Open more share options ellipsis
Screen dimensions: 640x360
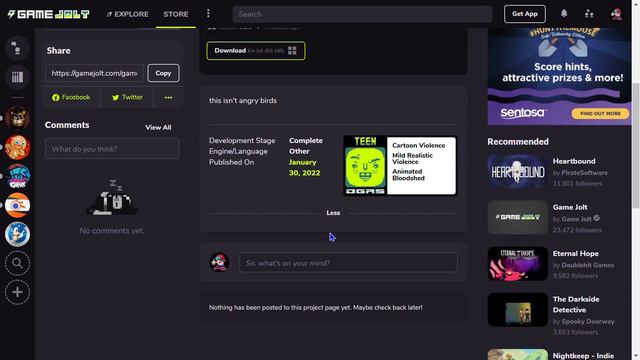pos(168,98)
